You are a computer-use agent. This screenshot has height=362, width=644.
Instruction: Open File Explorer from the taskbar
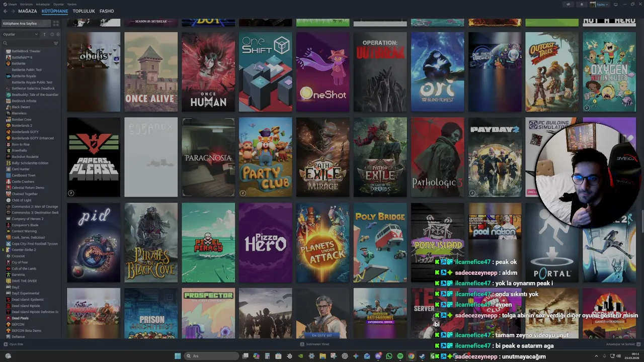pos(323,356)
